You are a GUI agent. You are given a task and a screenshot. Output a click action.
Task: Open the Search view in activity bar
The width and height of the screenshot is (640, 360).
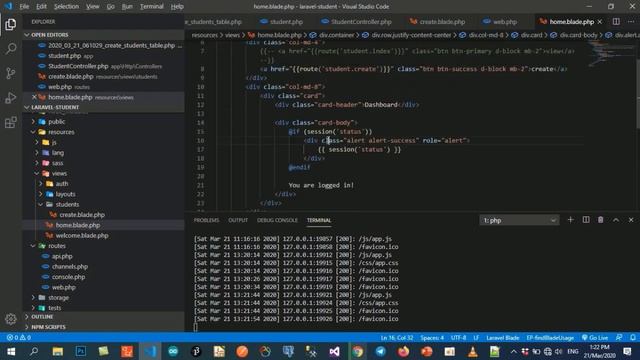[11, 49]
